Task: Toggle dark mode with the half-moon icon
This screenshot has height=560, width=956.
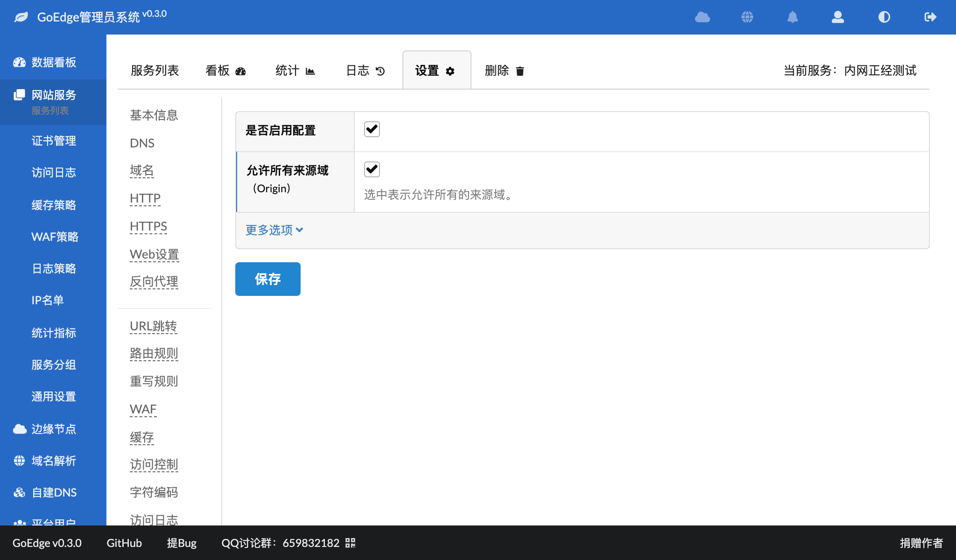Action: (x=884, y=17)
